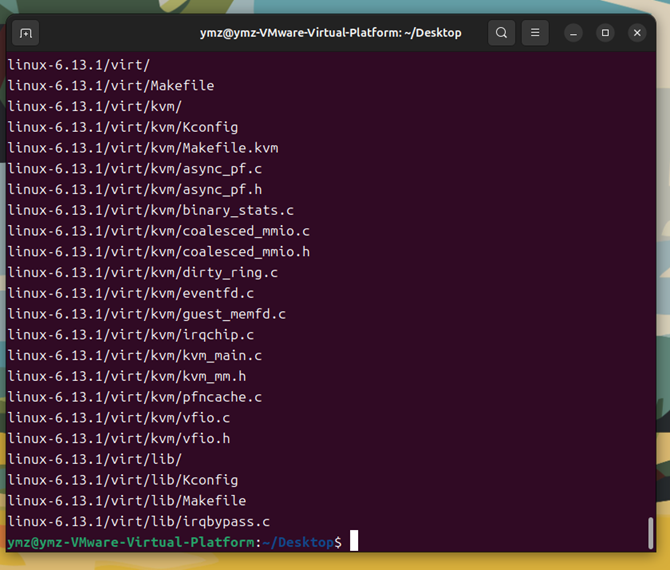
Task: Click the line ending in Makefile.kvm
Action: click(143, 148)
